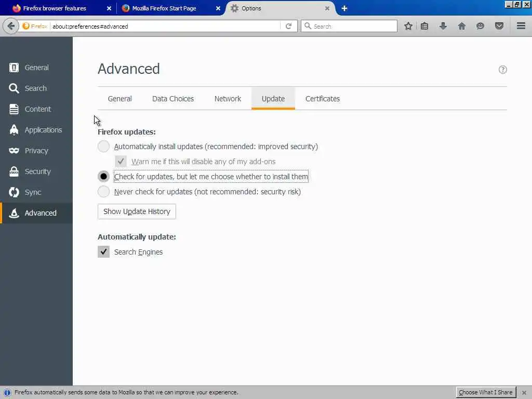The height and width of the screenshot is (399, 532).
Task: Close the Firefox browser features tab
Action: [x=109, y=8]
